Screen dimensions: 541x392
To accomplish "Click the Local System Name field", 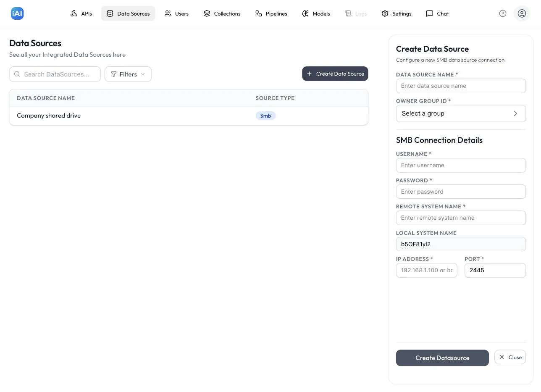I will click(x=461, y=244).
